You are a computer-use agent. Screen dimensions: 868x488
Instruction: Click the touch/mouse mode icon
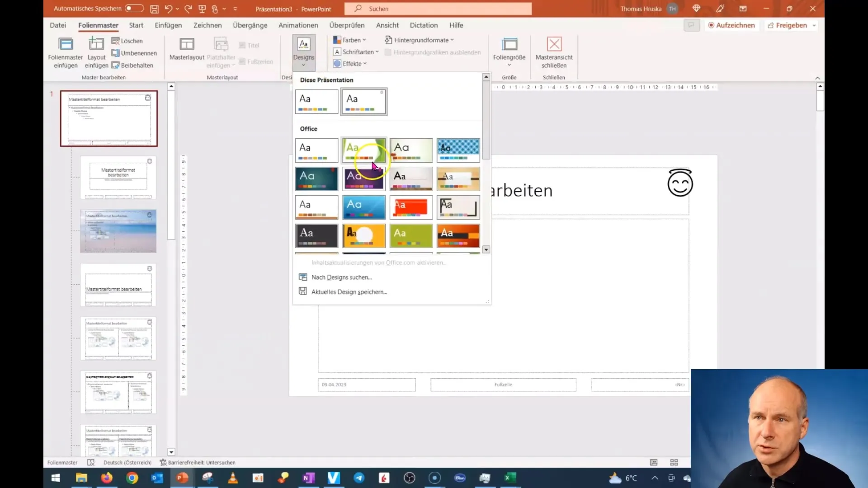[x=215, y=9]
